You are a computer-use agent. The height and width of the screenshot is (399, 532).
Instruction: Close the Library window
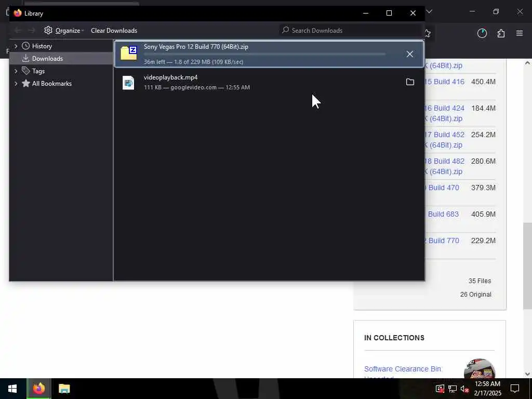pos(413,13)
